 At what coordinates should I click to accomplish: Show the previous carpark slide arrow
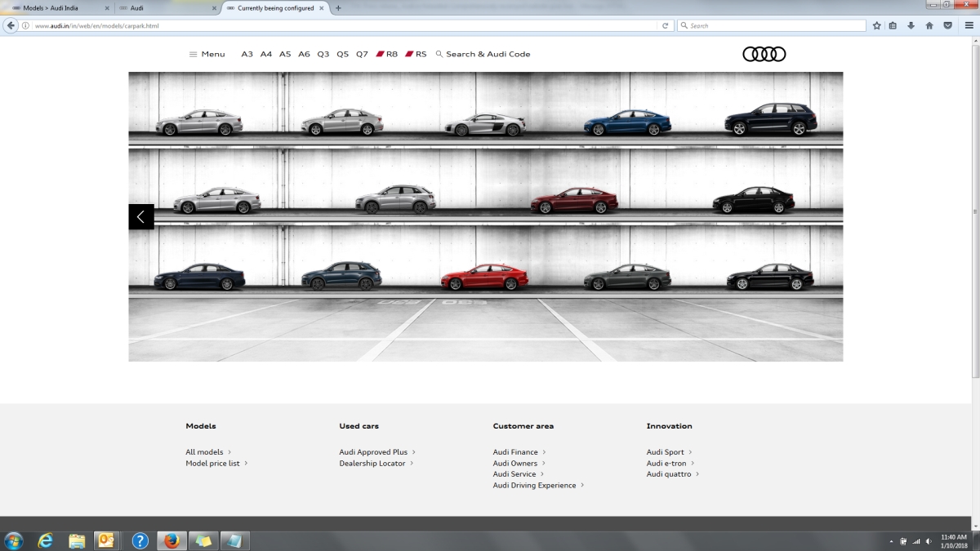[x=141, y=216]
